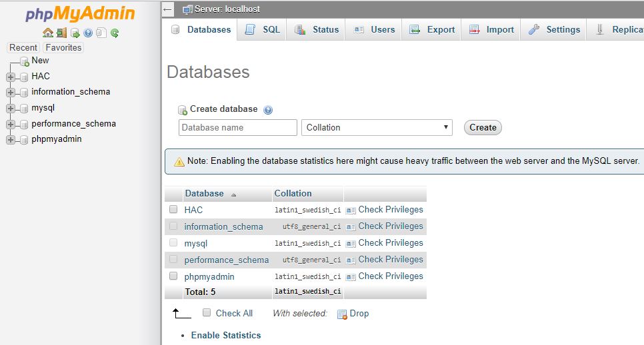
Task: Click the Create database icon above the name field
Action: pyautogui.click(x=183, y=110)
